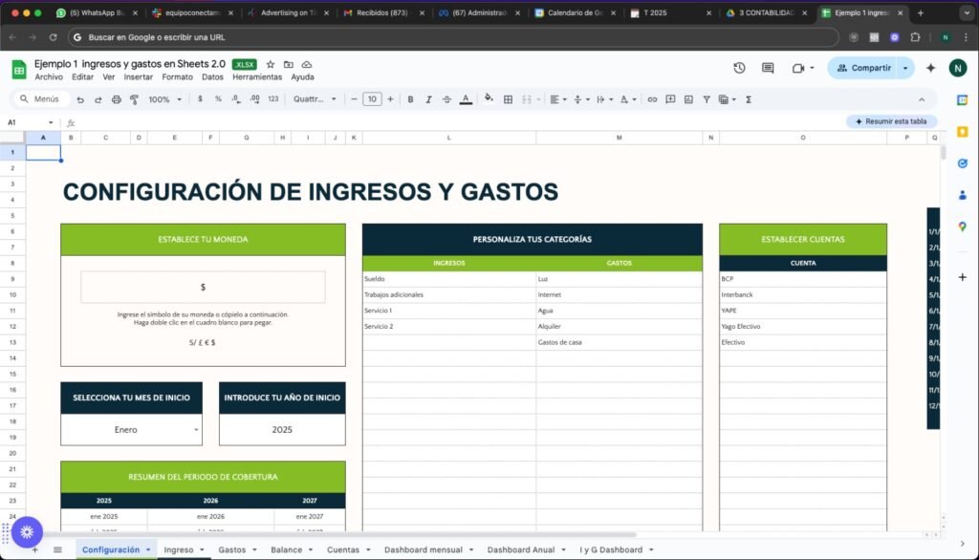The height and width of the screenshot is (560, 979).
Task: Toggle bold formatting
Action: click(410, 99)
